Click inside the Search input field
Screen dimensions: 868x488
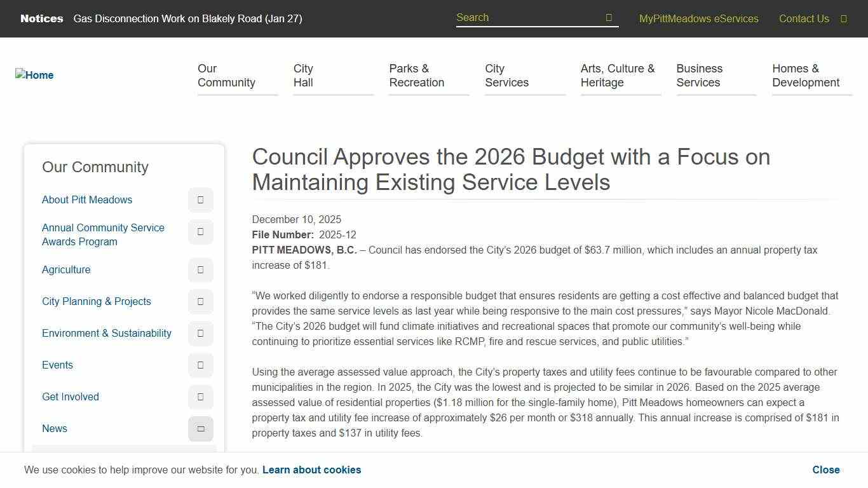[x=527, y=17]
